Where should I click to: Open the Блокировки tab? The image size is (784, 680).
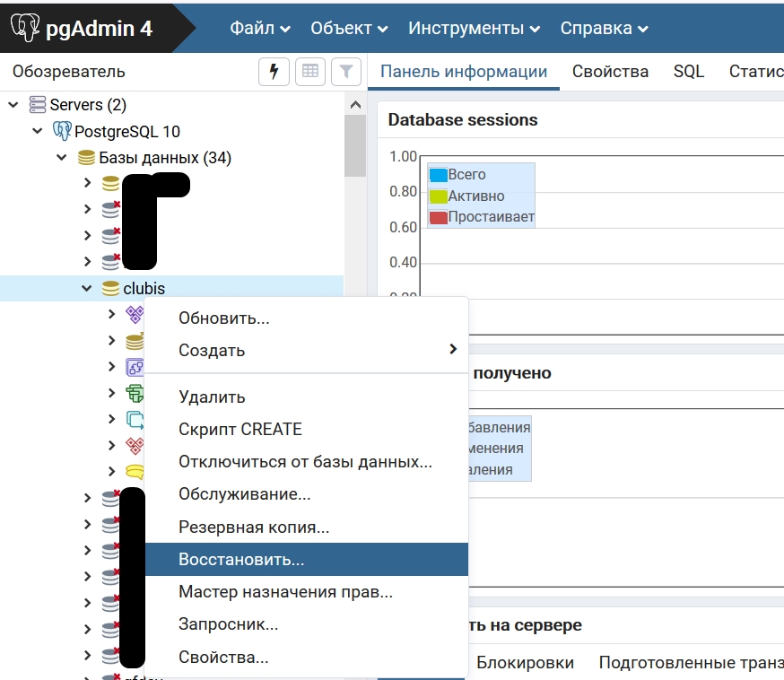click(x=525, y=662)
